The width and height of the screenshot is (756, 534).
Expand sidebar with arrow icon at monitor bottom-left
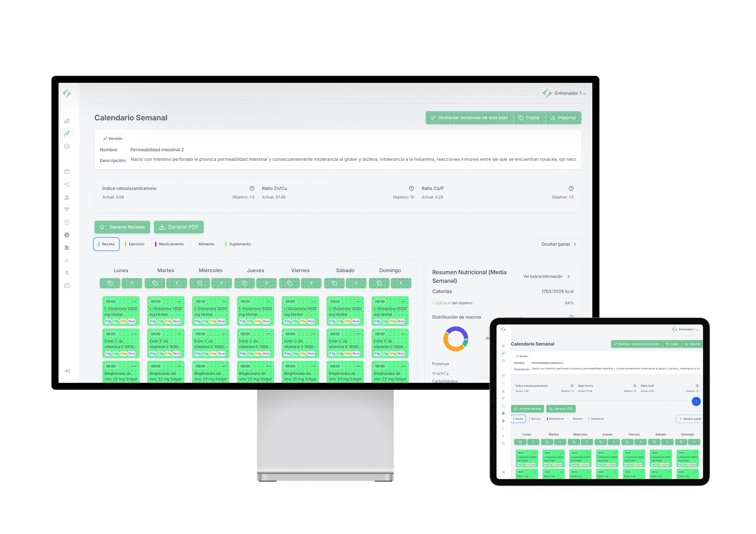67,371
